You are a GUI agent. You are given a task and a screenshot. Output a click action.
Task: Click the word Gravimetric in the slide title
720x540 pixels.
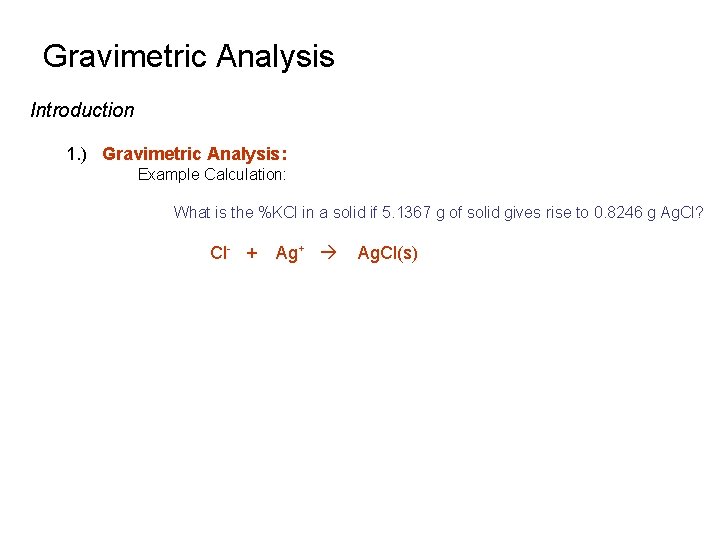[x=125, y=56]
